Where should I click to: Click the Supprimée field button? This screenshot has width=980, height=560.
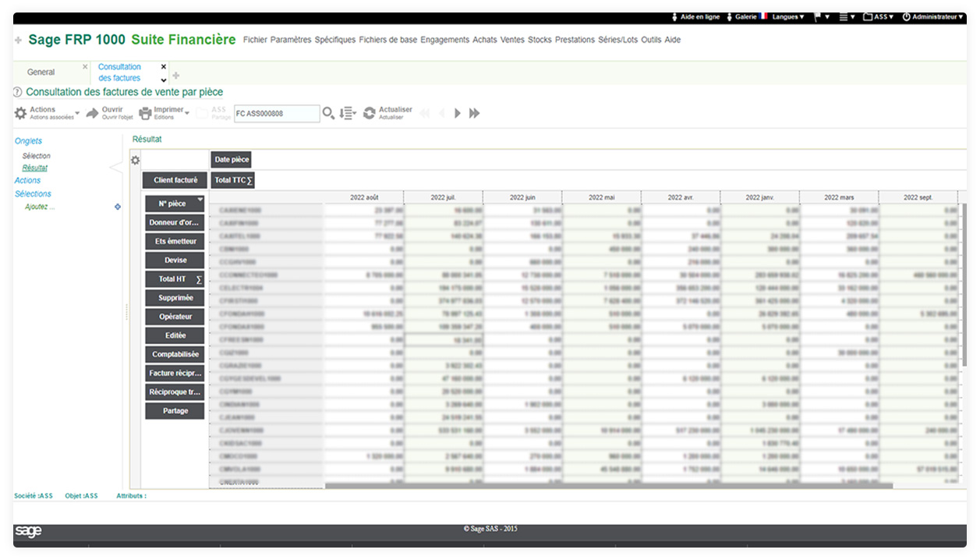[x=175, y=298]
